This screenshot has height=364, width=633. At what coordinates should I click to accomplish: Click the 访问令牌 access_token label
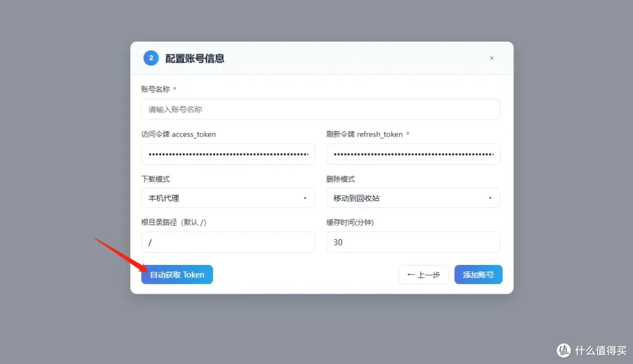coord(178,134)
